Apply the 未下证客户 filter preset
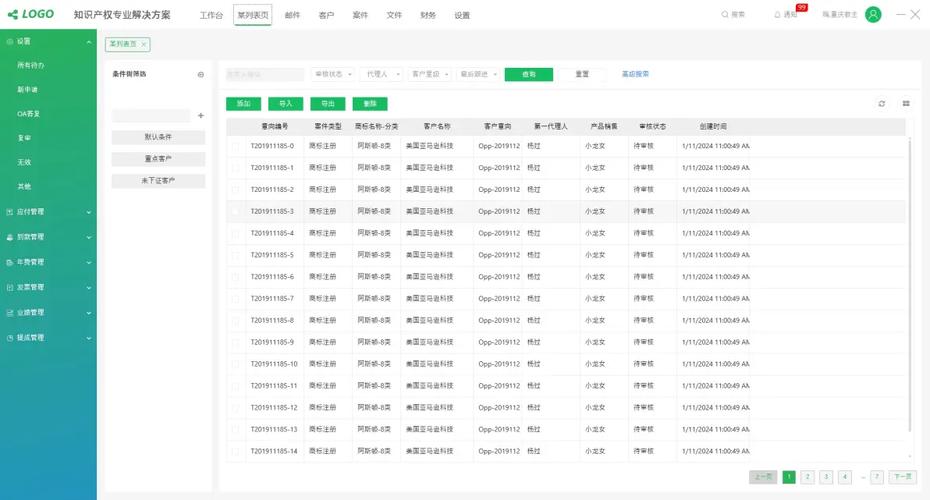 tap(158, 180)
